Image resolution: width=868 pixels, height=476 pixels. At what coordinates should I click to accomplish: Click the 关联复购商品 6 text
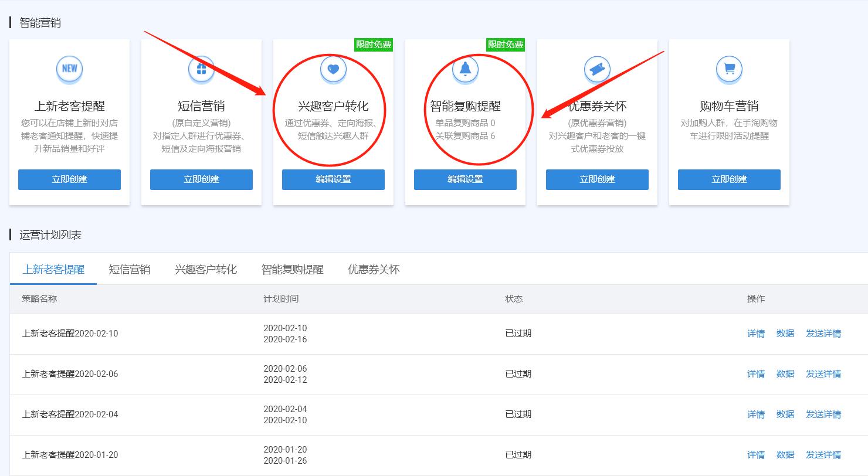point(465,136)
